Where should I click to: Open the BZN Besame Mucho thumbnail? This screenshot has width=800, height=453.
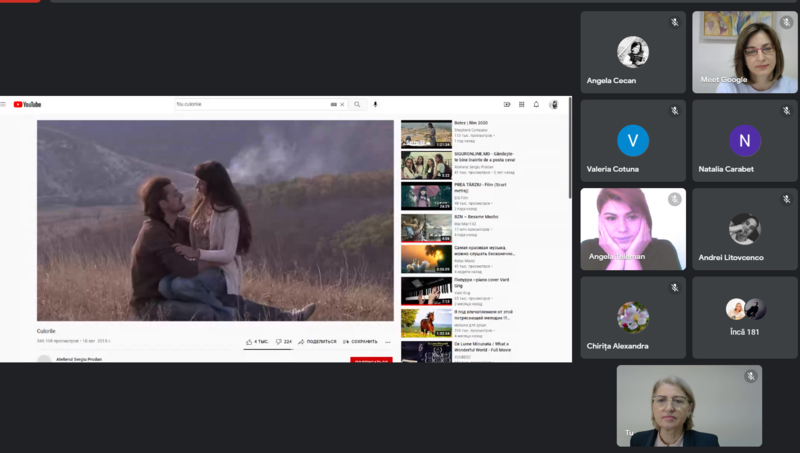click(426, 228)
